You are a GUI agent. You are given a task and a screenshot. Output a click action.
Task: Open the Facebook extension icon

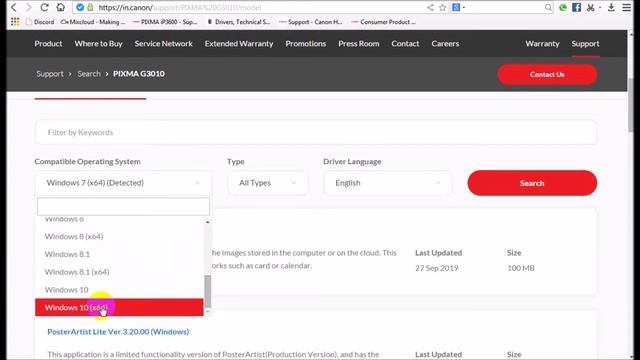tap(576, 7)
